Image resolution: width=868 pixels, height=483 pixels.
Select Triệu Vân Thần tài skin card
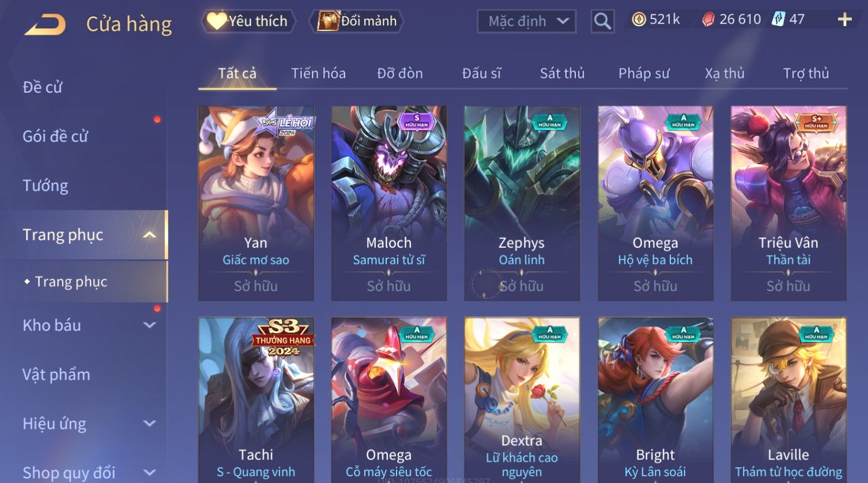coord(788,203)
